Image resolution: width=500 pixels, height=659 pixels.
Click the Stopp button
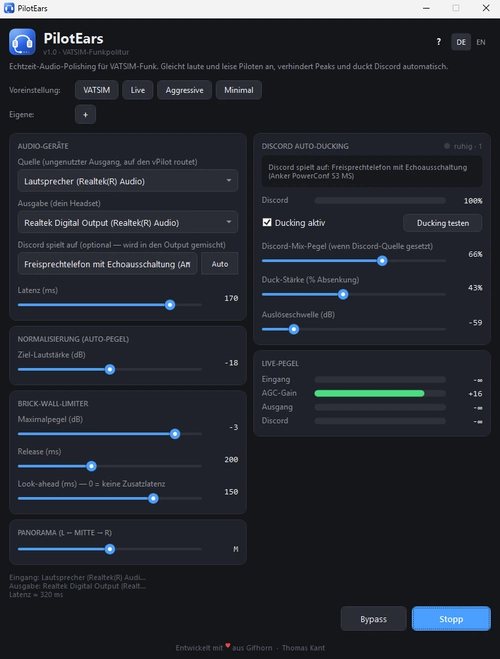(451, 619)
